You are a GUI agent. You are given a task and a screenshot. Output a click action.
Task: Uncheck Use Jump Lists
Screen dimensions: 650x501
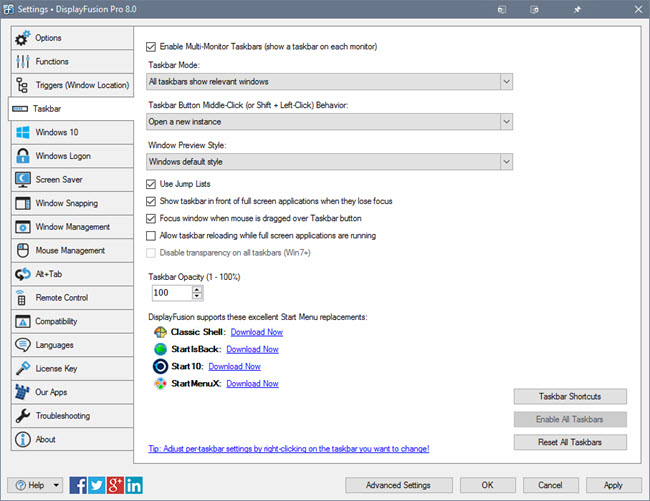(x=151, y=184)
